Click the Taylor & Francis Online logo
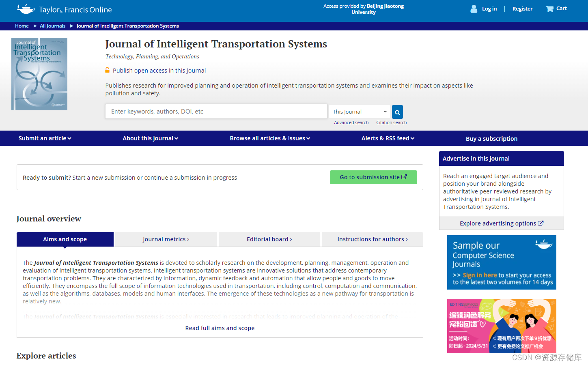The height and width of the screenshot is (365, 588). click(64, 9)
